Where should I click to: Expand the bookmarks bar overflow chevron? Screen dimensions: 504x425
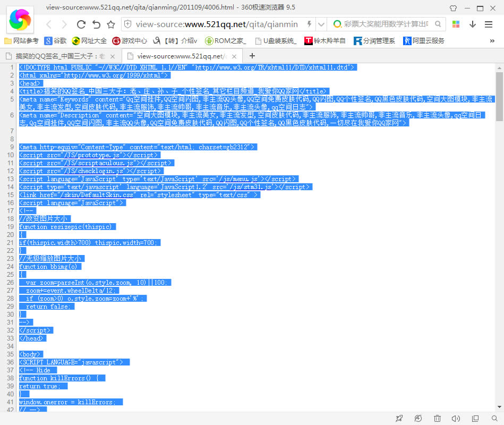click(x=492, y=41)
